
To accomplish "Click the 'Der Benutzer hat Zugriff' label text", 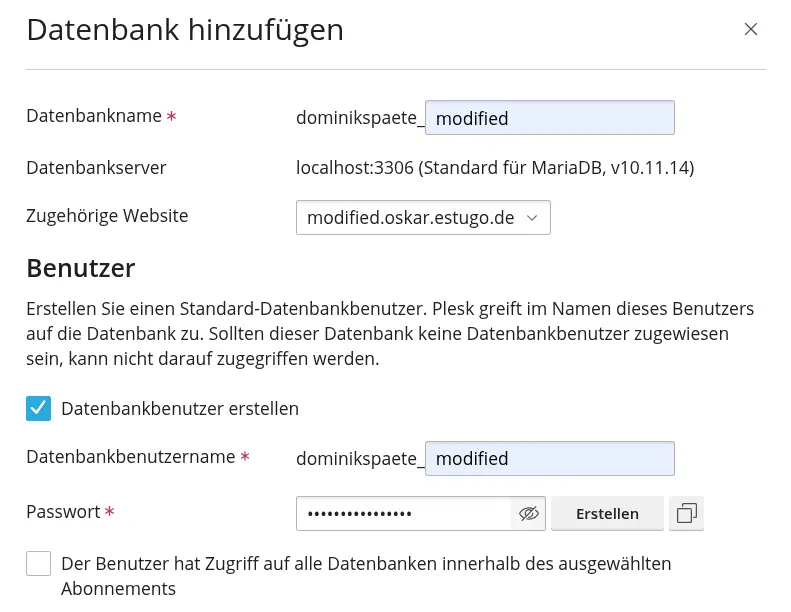I will pyautogui.click(x=366, y=564).
